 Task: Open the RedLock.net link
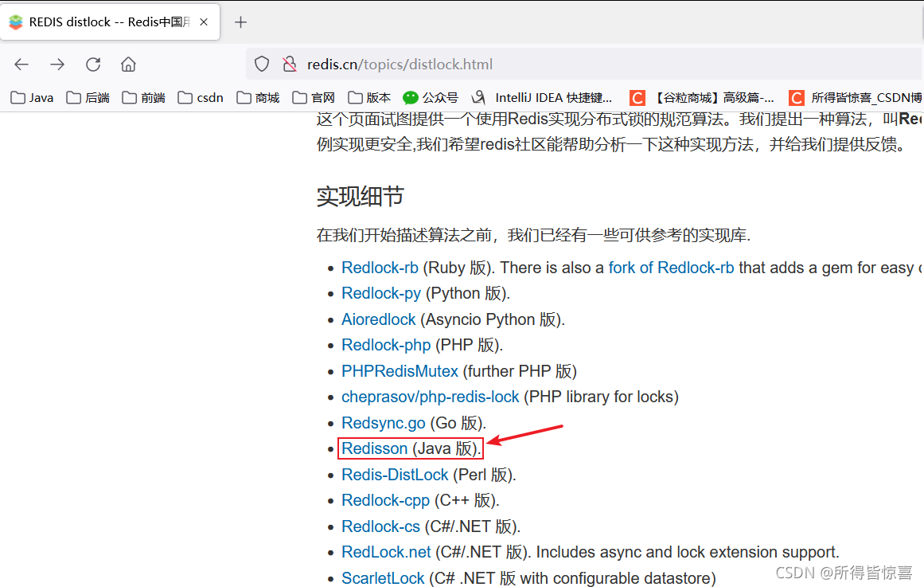point(387,552)
